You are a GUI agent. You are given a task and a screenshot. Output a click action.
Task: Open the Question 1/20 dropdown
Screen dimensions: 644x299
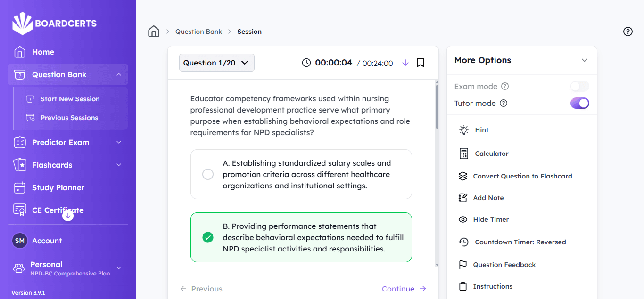[x=216, y=63]
